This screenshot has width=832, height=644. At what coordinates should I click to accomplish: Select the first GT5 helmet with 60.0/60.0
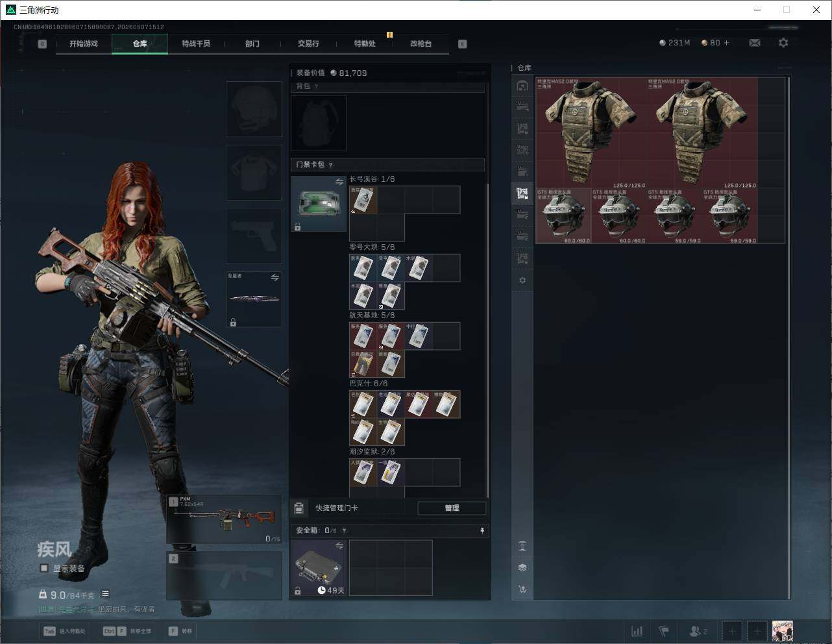click(x=563, y=216)
